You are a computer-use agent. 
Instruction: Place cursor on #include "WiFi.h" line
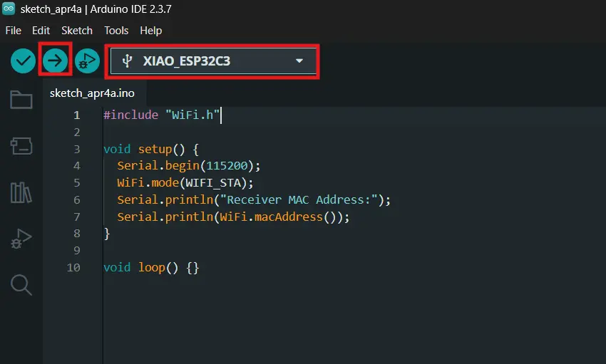tap(162, 115)
